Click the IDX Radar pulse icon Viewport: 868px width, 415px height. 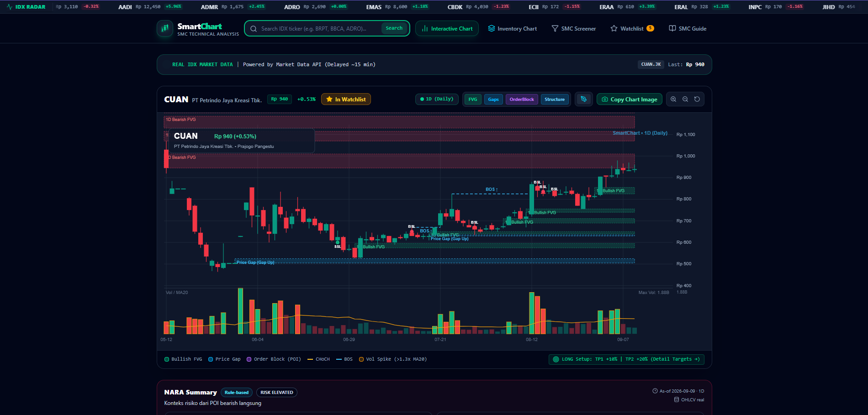coord(10,7)
